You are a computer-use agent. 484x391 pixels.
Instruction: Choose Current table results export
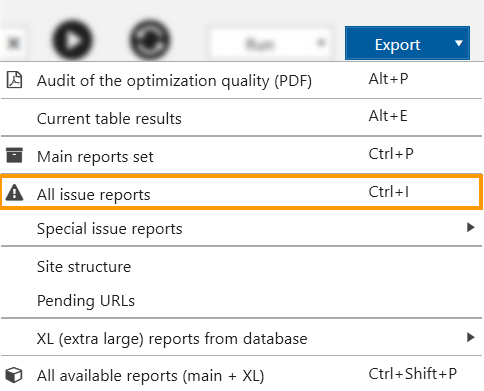(x=242, y=118)
